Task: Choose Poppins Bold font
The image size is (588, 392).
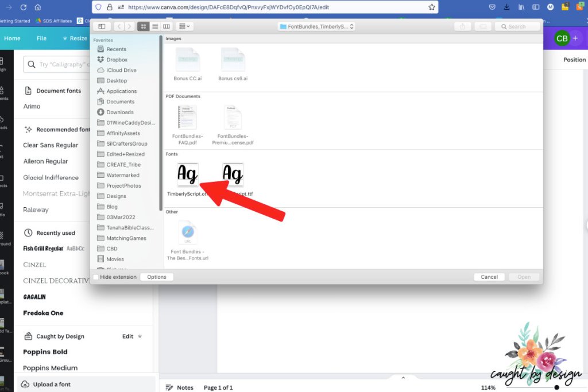Action: 45,351
